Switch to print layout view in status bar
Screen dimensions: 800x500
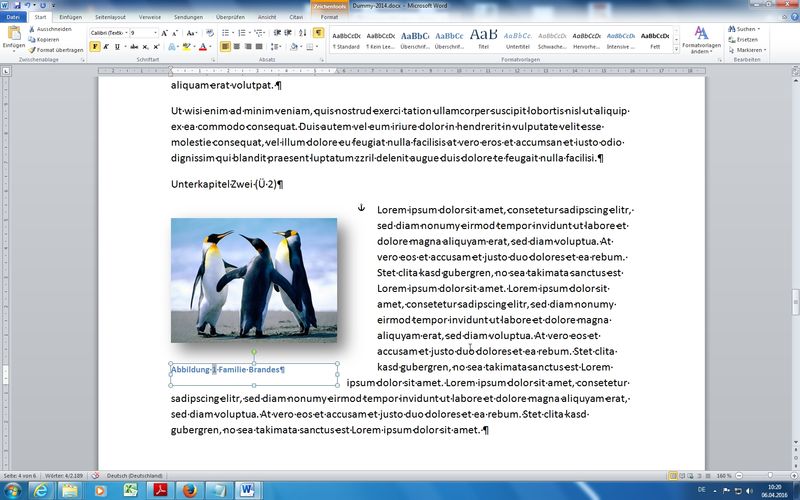point(673,476)
